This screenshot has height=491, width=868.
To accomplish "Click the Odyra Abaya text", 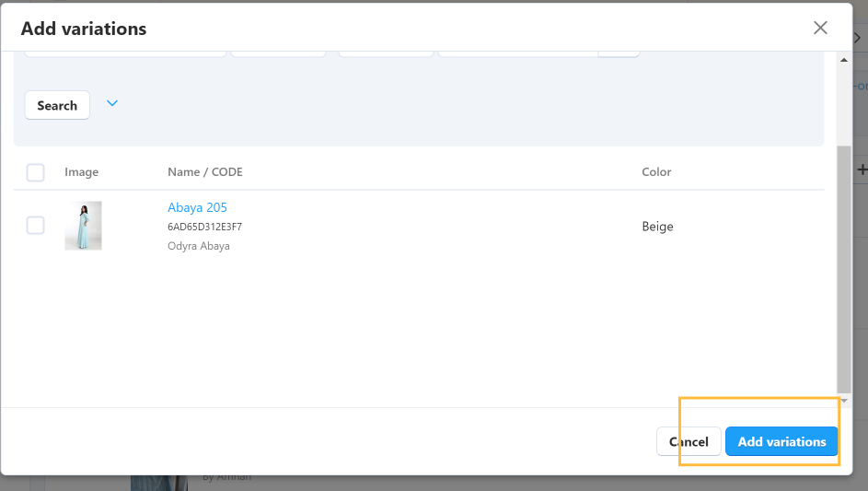I will (199, 246).
